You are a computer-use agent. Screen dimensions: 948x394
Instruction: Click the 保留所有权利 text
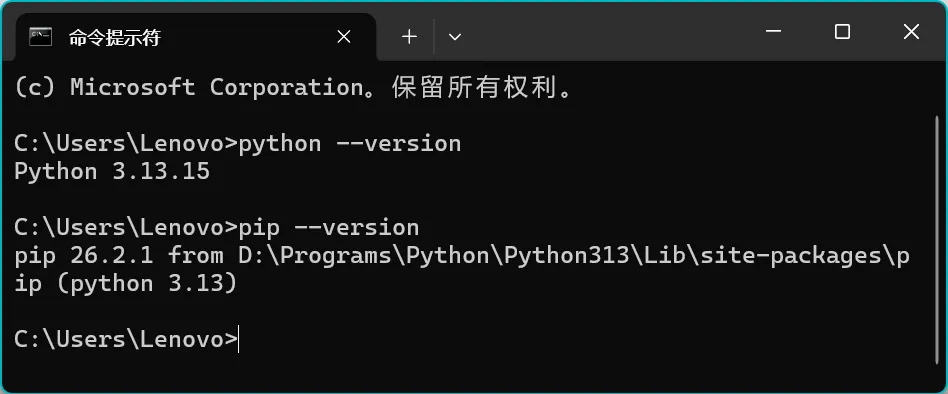[475, 88]
